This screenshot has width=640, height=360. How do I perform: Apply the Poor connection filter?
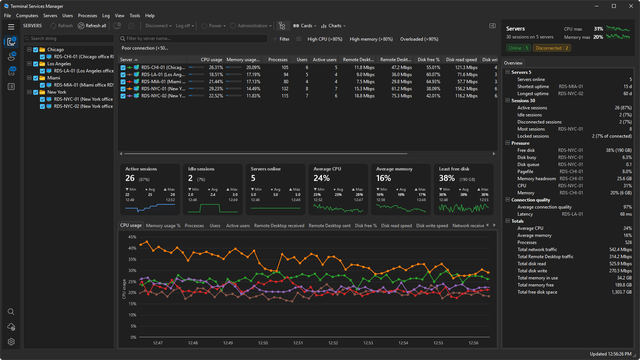tap(144, 48)
